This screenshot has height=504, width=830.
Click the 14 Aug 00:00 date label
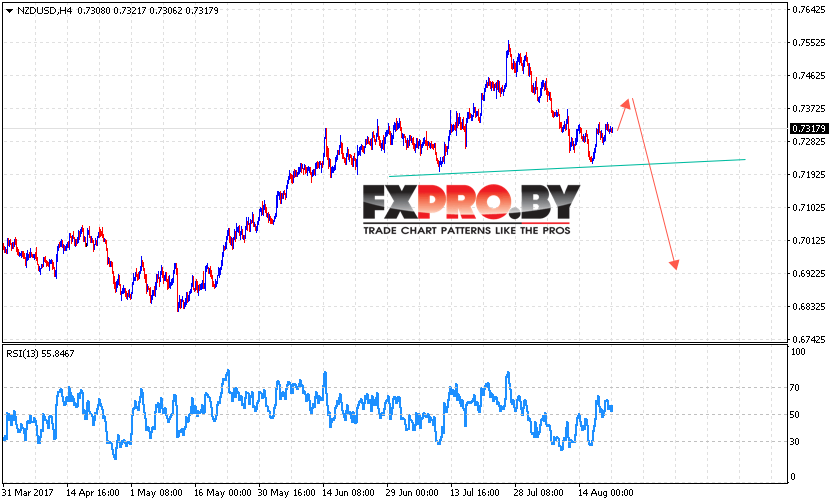[605, 493]
